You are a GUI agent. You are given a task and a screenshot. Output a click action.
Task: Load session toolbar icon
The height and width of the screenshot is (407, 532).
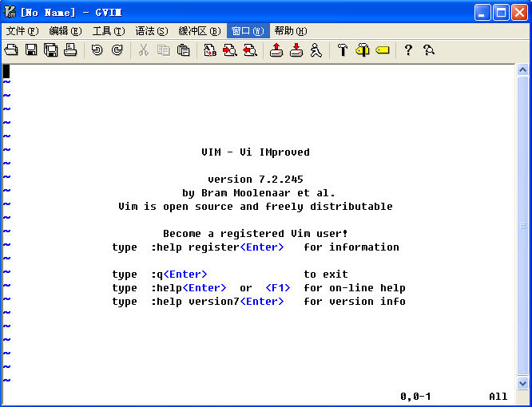click(276, 50)
